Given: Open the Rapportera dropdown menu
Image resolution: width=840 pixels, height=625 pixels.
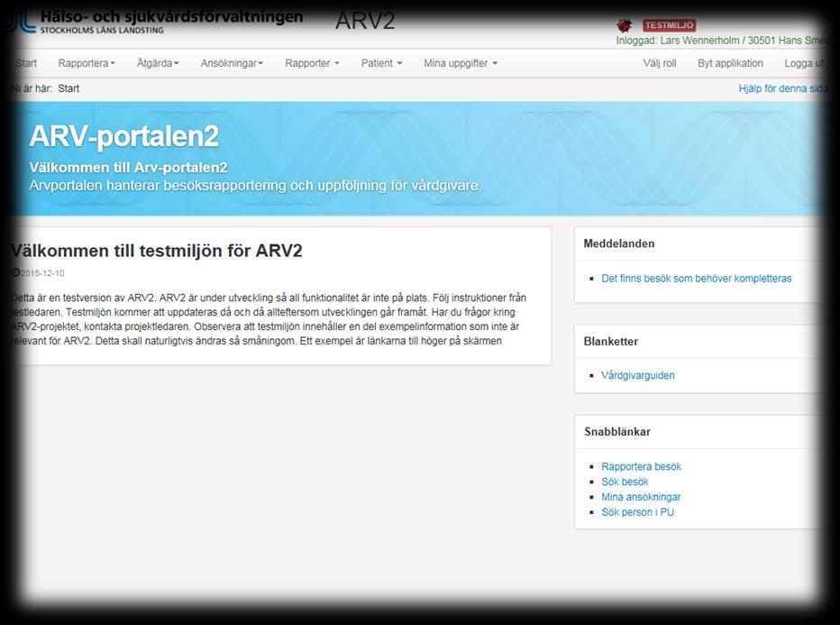Looking at the screenshot, I should click(87, 63).
